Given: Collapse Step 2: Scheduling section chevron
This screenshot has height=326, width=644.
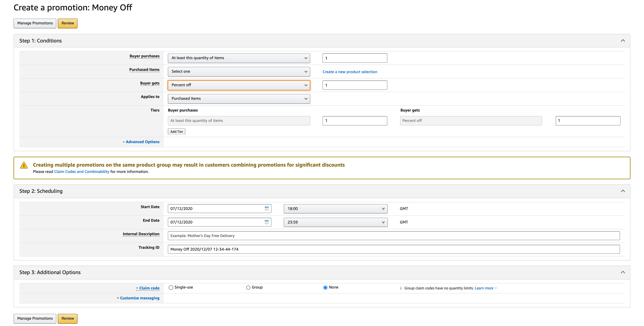Looking at the screenshot, I should (x=623, y=191).
